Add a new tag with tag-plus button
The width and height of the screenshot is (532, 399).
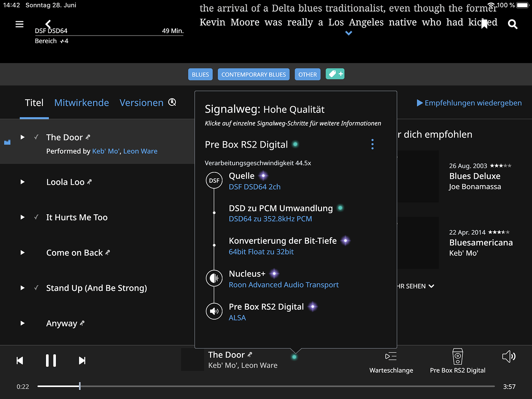(335, 74)
